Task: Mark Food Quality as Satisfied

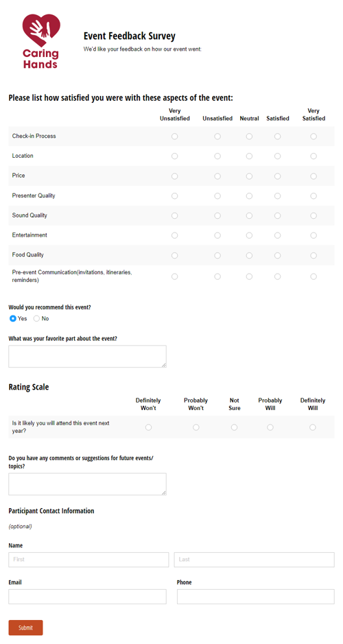Action: 278,255
